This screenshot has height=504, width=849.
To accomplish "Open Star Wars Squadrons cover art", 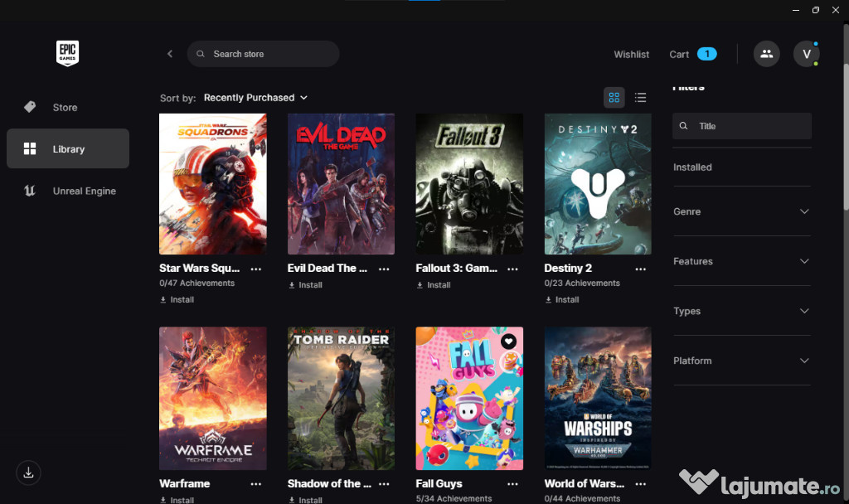I will (213, 184).
